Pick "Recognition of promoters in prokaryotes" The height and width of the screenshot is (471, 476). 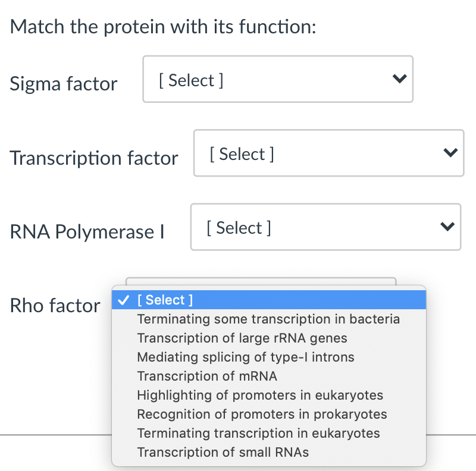tap(262, 415)
